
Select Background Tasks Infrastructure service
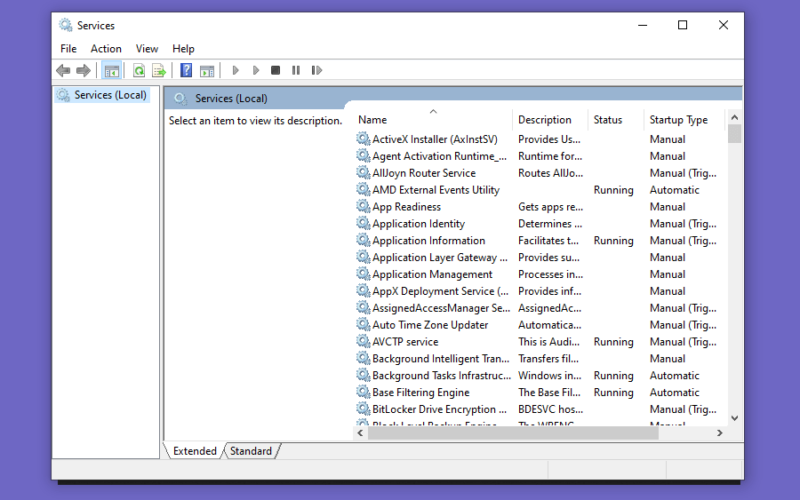pos(441,375)
